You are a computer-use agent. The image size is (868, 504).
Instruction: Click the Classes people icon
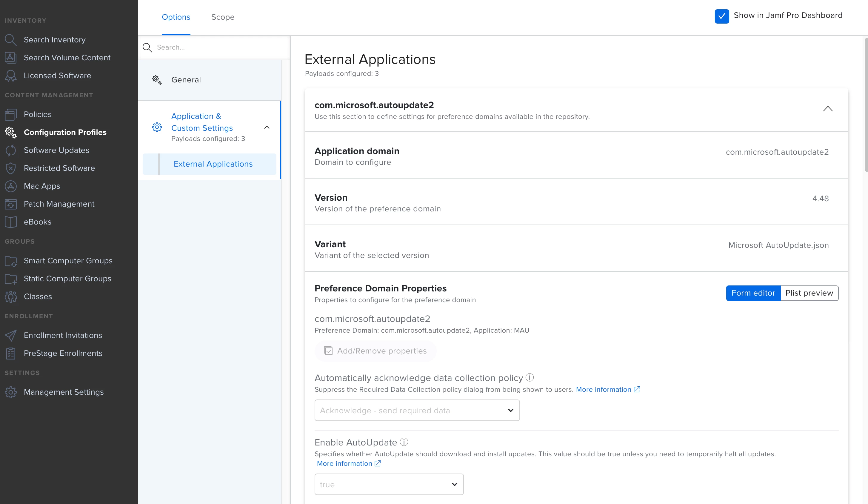[x=11, y=296]
